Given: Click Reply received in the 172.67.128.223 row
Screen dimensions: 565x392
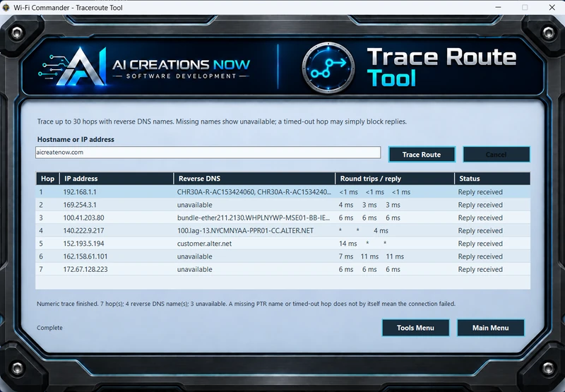Looking at the screenshot, I should tap(480, 270).
